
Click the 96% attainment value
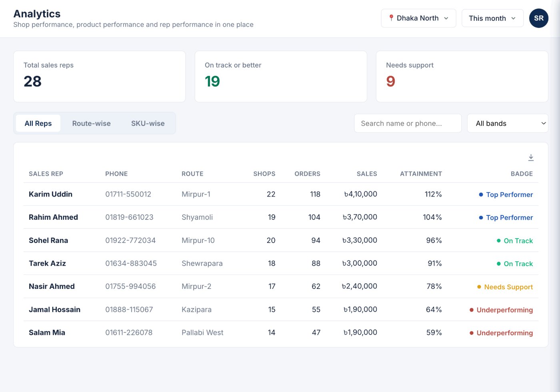pos(434,241)
